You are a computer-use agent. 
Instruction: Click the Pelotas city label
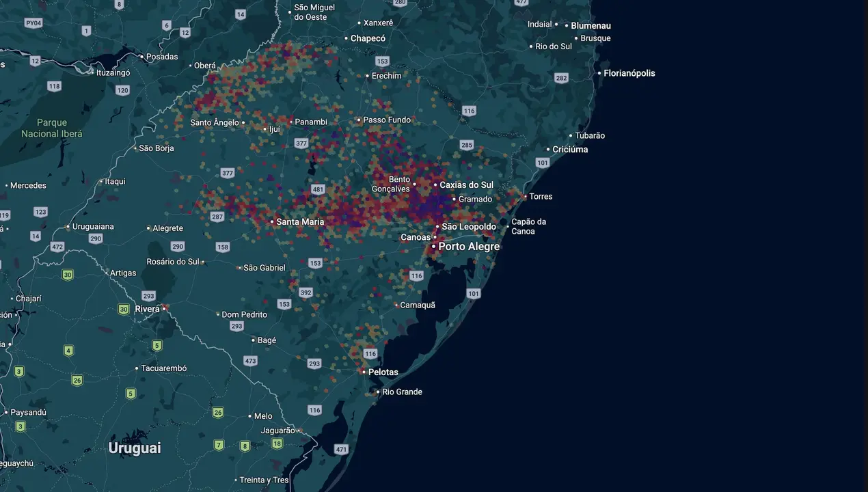[x=383, y=372]
